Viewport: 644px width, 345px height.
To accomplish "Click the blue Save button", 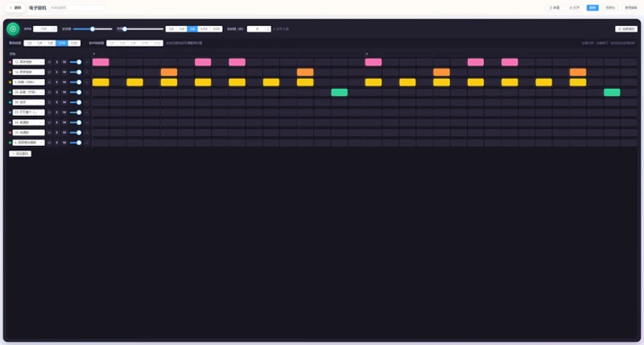I will click(592, 7).
